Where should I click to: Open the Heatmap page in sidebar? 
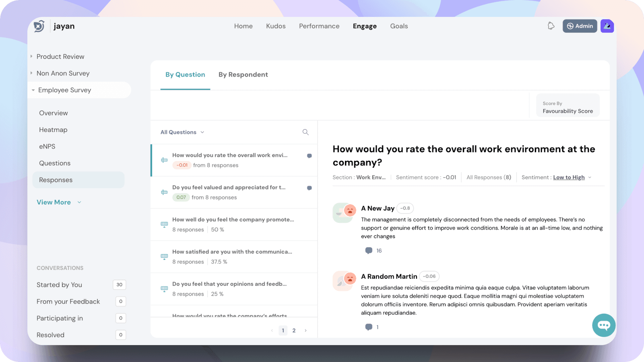pos(53,130)
